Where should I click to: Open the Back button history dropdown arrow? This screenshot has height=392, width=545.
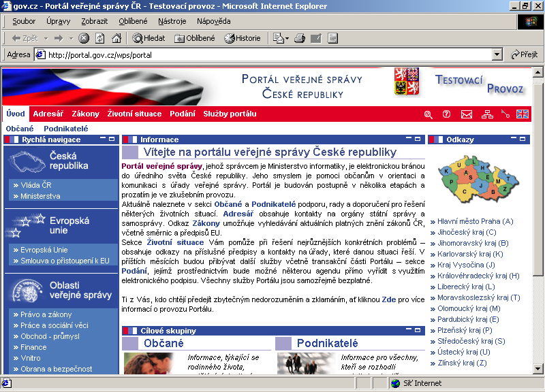coord(46,38)
